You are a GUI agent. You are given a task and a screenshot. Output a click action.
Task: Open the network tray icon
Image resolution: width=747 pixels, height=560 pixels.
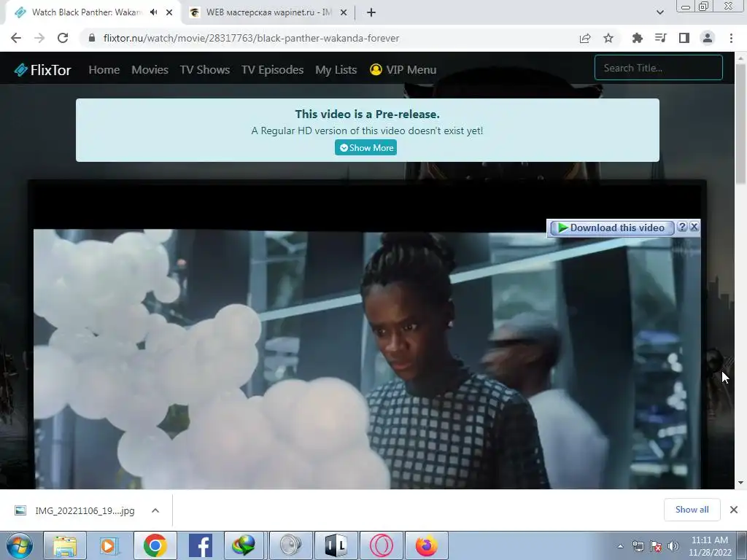[x=638, y=546]
